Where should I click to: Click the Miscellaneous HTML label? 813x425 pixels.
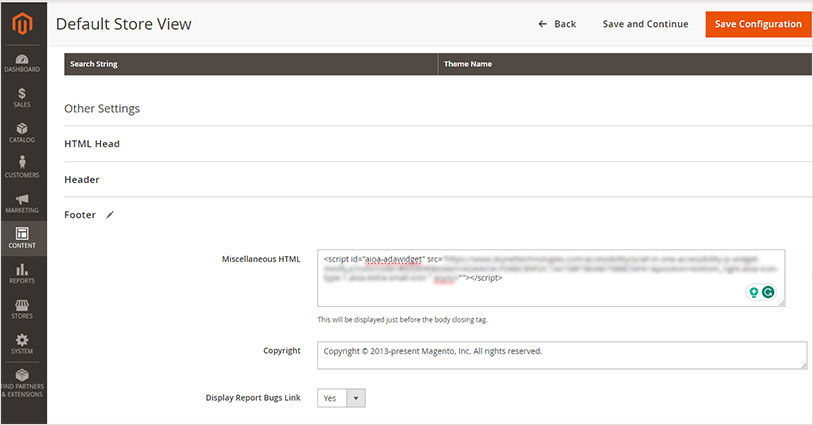[x=261, y=259]
